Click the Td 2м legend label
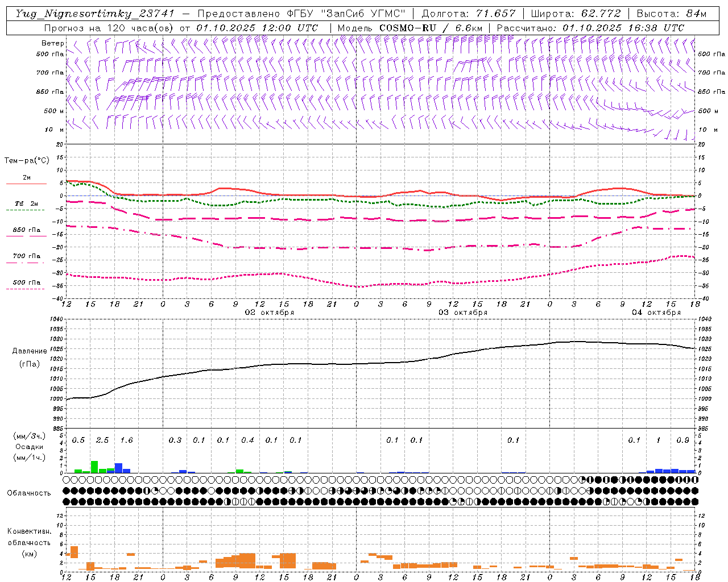The image size is (728, 582). pos(27,203)
